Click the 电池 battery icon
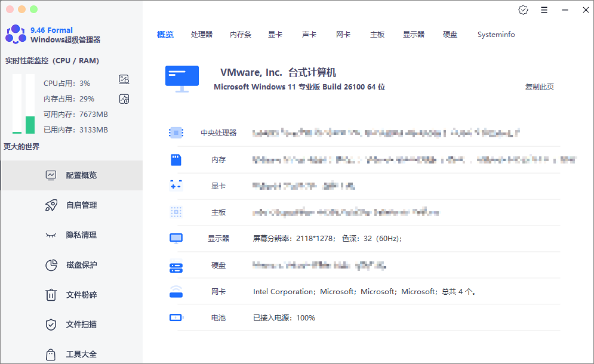The height and width of the screenshot is (364, 594). point(176,317)
